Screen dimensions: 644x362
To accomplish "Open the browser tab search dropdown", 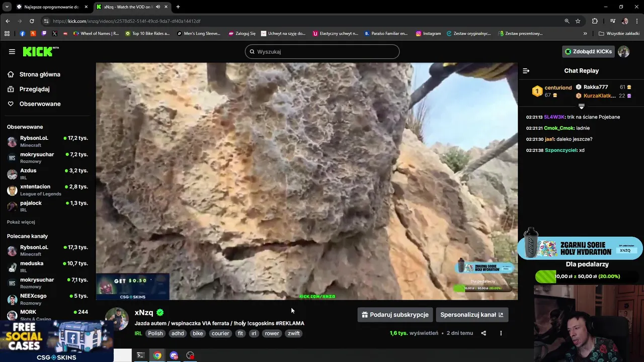I will coord(7,7).
